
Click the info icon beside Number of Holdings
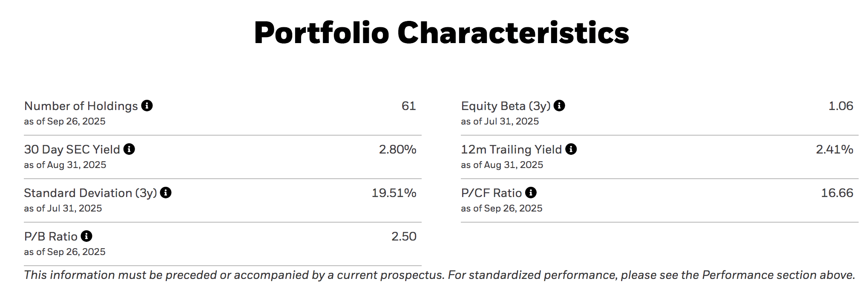click(147, 105)
